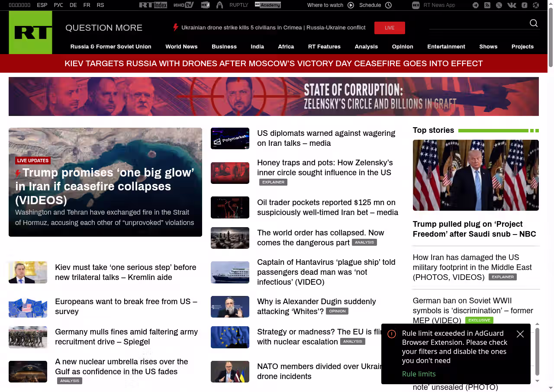Click the X (Twitter) icon
Image resolution: width=554 pixels, height=392 pixels.
[x=499, y=5]
